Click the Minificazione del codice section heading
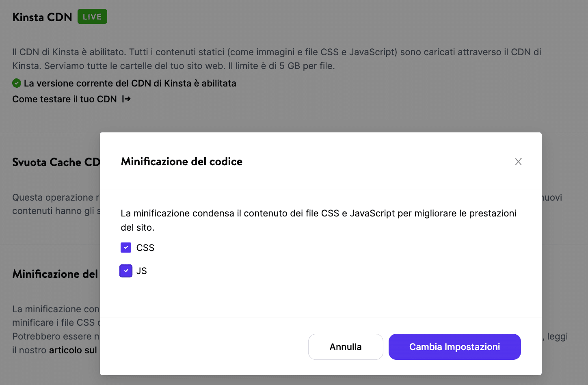Viewport: 588px width, 385px height. (55, 274)
